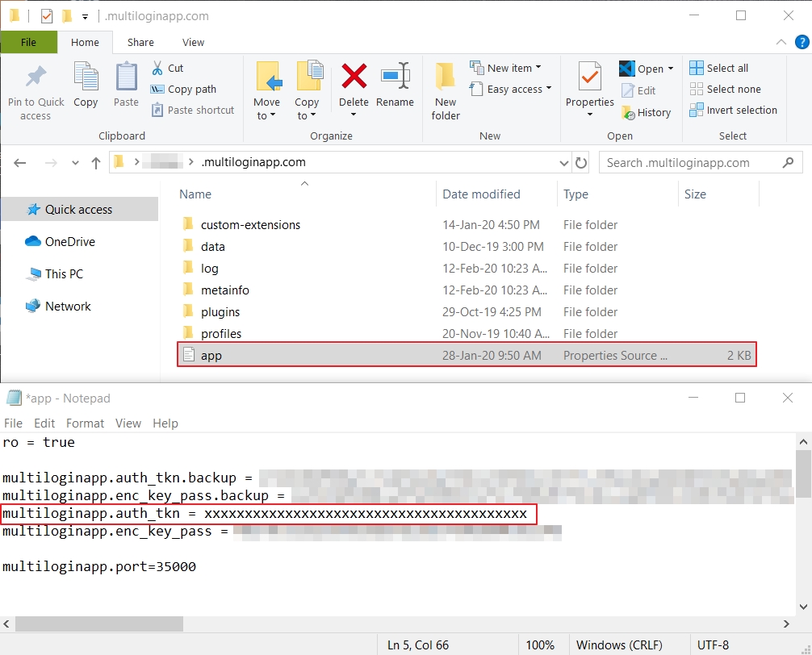Select the metainfo folder
Viewport: 812px width, 655px height.
pyautogui.click(x=224, y=290)
